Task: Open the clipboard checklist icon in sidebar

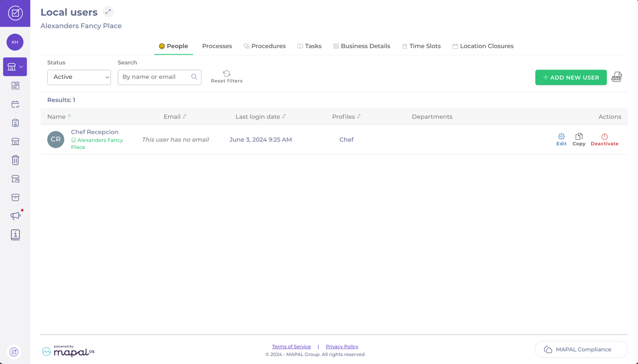Action: pyautogui.click(x=15, y=123)
